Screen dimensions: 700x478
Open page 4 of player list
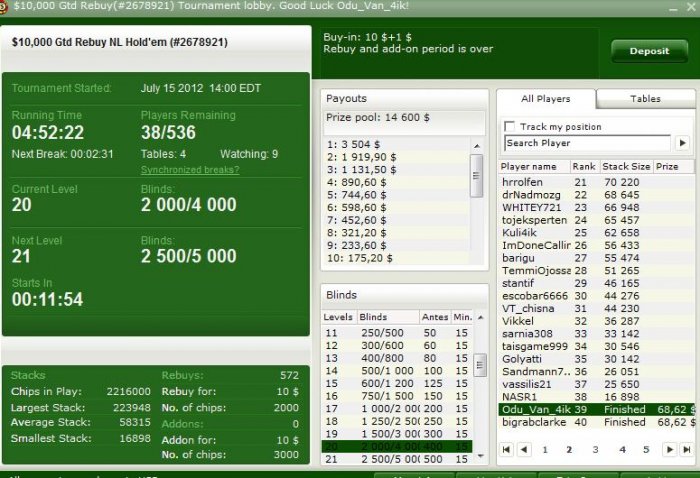[622, 449]
